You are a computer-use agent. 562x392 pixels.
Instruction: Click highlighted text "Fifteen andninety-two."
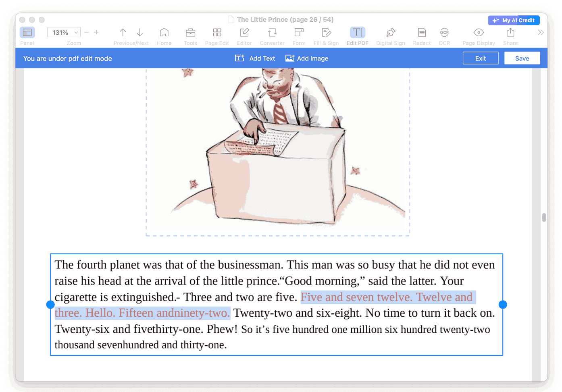coord(174,313)
